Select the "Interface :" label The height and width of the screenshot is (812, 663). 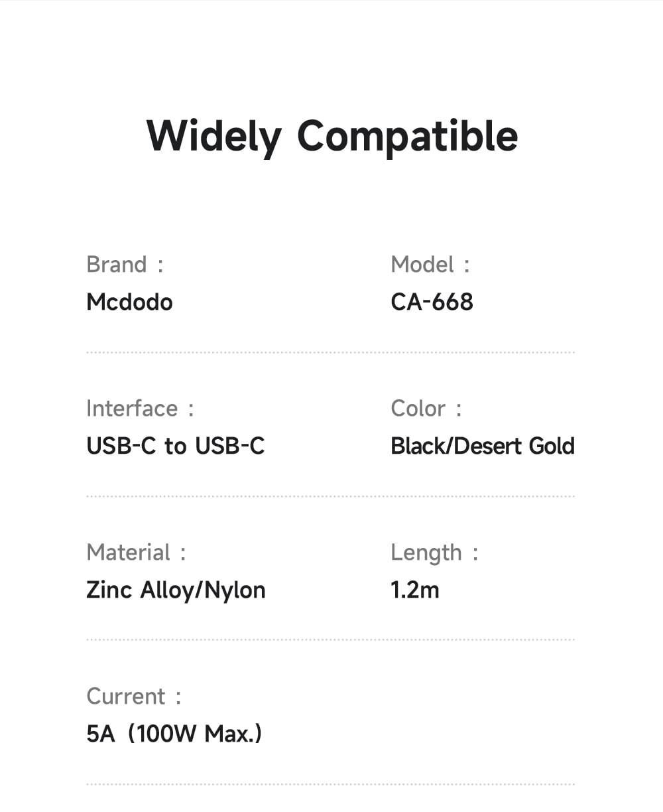tap(140, 409)
